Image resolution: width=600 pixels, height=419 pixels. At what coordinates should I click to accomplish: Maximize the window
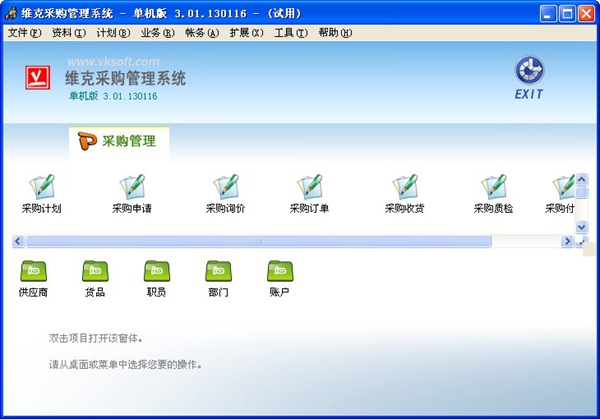(567, 14)
